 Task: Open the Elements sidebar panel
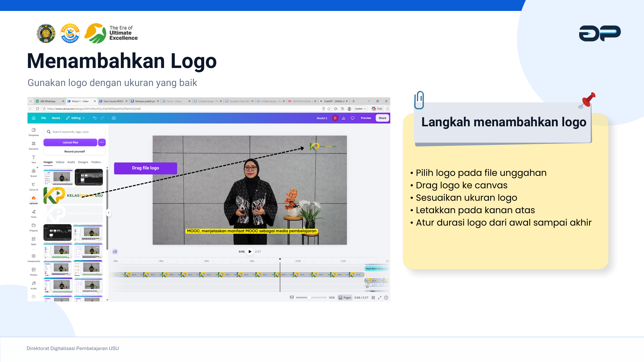(x=33, y=146)
